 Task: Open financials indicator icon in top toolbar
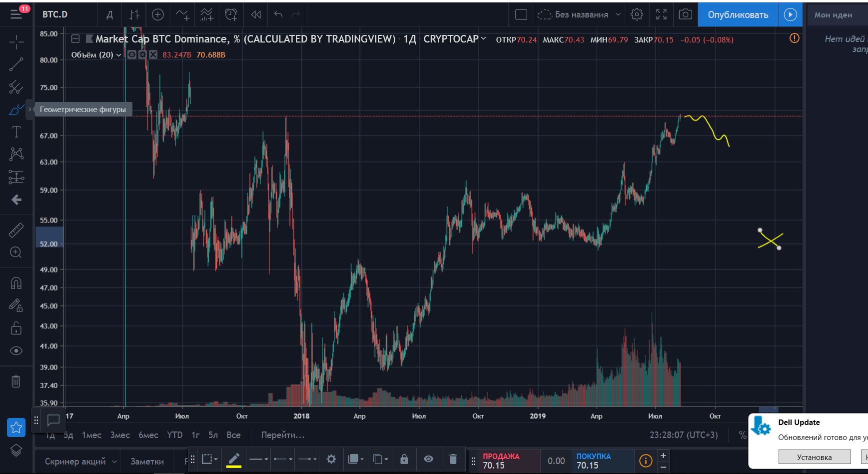click(x=206, y=15)
